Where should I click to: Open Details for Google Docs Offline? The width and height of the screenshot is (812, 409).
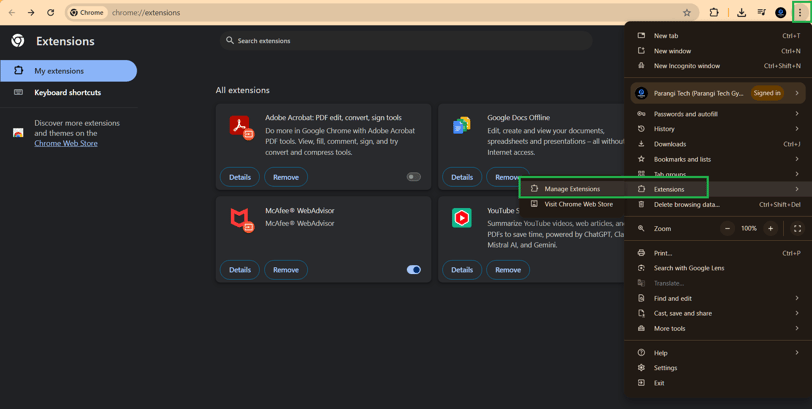(x=462, y=177)
